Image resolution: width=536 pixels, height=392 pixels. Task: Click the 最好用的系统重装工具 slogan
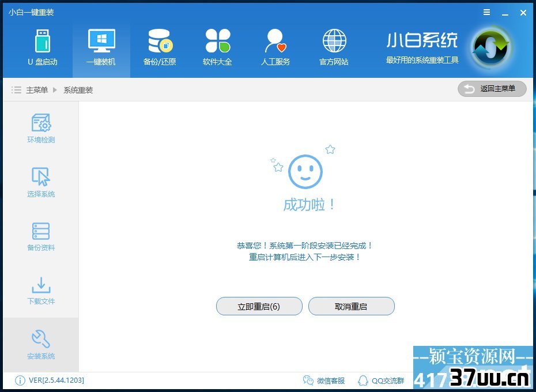coord(422,60)
